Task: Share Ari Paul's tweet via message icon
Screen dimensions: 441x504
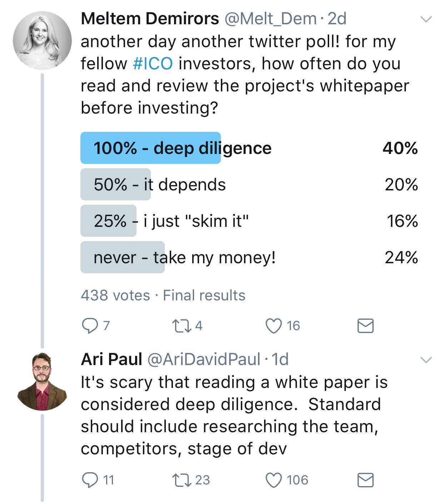Action: pyautogui.click(x=365, y=480)
